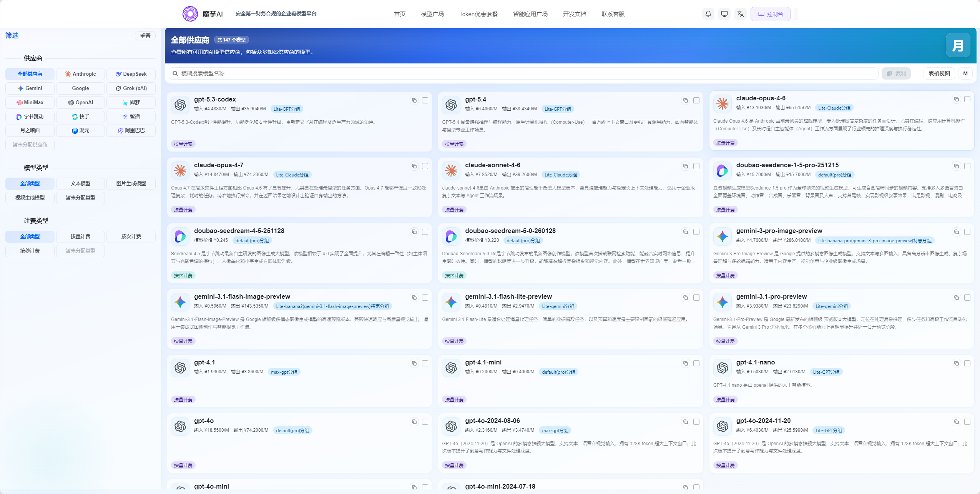Open the language translation icon

pyautogui.click(x=740, y=14)
